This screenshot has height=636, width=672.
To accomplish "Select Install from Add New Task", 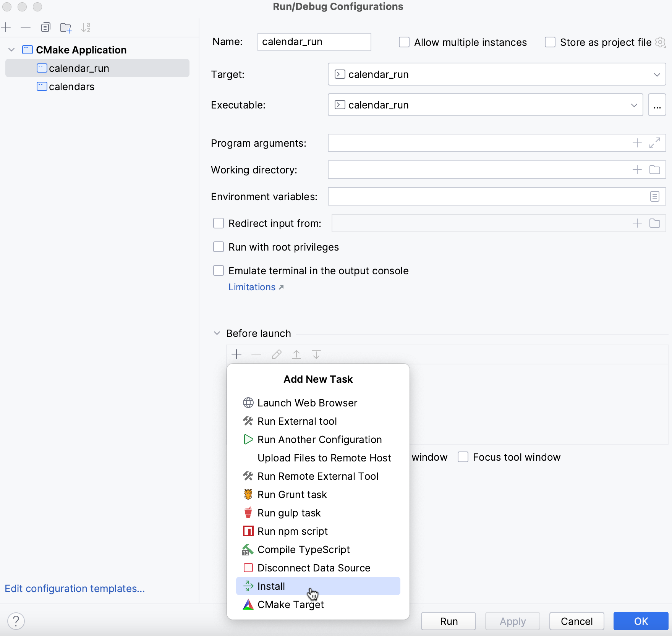I will (271, 586).
